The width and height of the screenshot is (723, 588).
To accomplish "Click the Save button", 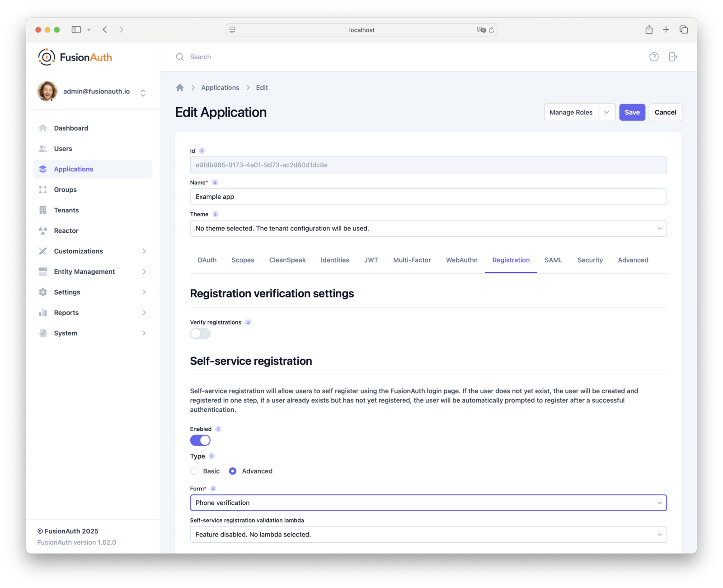I will click(x=632, y=112).
